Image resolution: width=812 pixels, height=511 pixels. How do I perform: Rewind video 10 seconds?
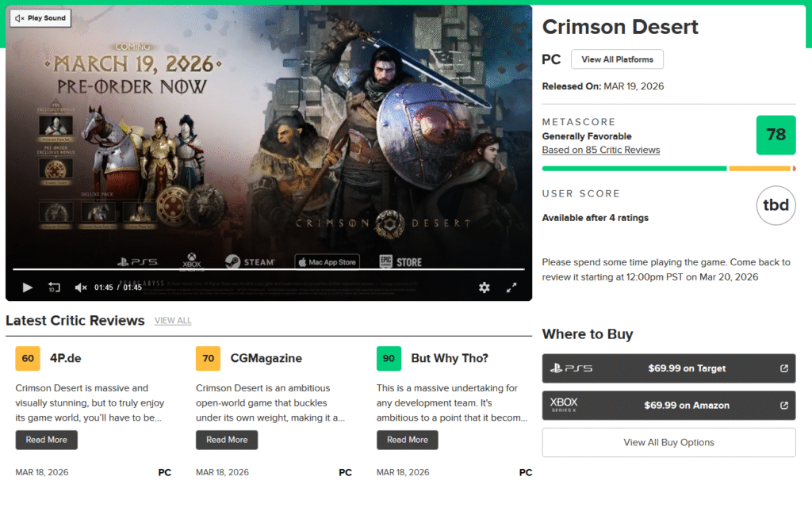[54, 288]
